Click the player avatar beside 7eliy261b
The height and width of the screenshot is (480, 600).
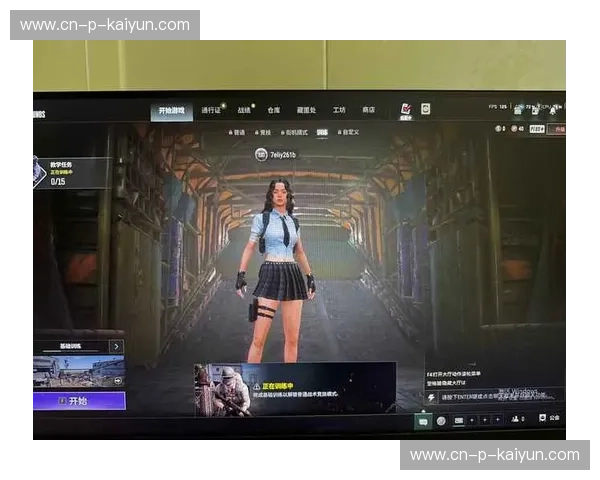(x=261, y=155)
